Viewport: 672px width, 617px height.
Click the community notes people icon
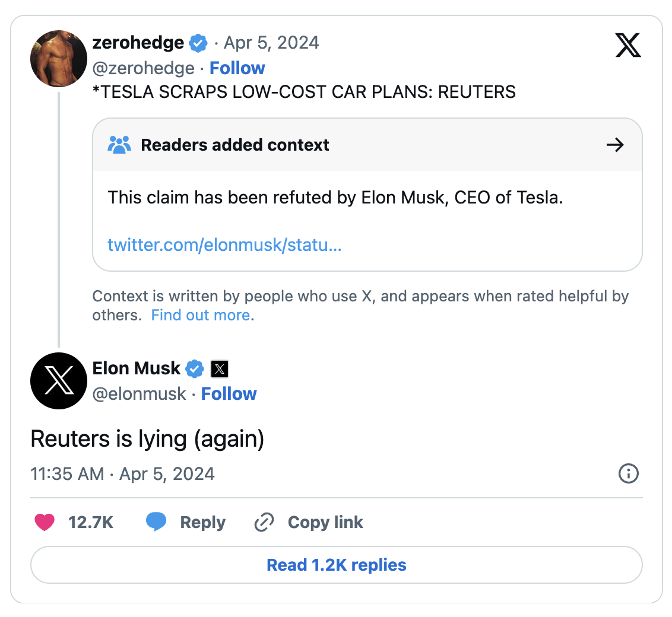(119, 145)
